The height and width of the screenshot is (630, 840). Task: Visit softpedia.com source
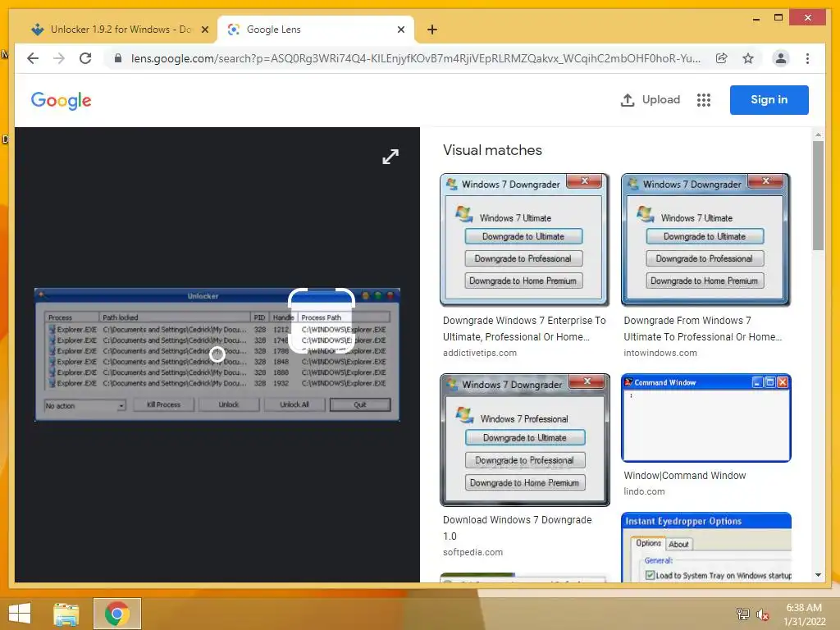[x=472, y=552]
